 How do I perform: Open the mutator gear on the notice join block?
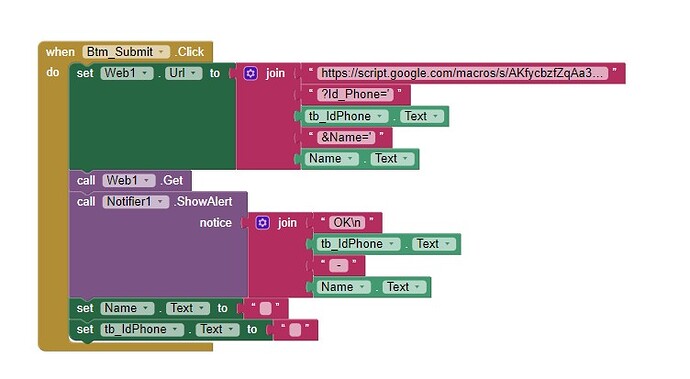(263, 223)
